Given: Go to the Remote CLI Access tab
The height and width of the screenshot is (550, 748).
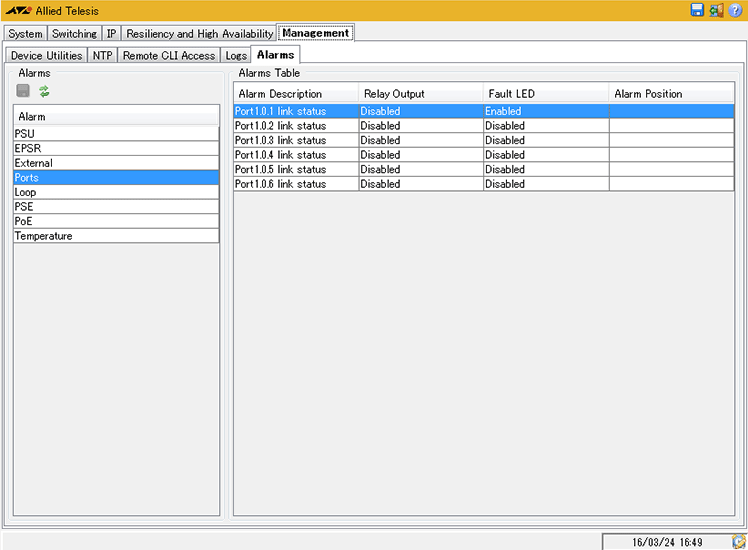Looking at the screenshot, I should 168,55.
